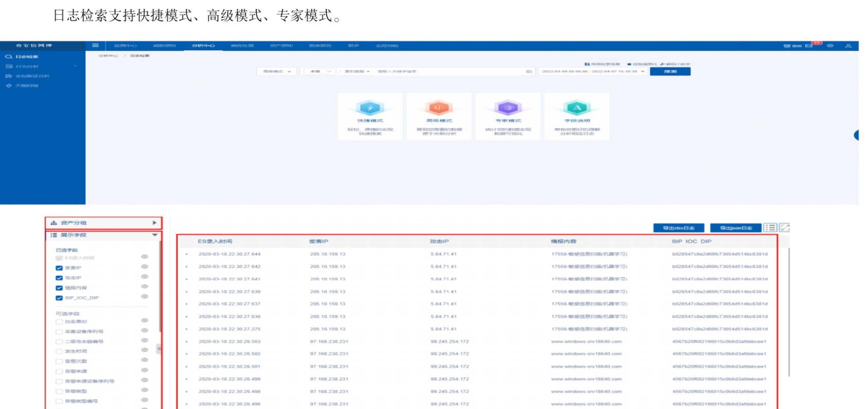Open the 高级模式 search mode dropdown
The image size is (868, 409).
click(x=277, y=72)
